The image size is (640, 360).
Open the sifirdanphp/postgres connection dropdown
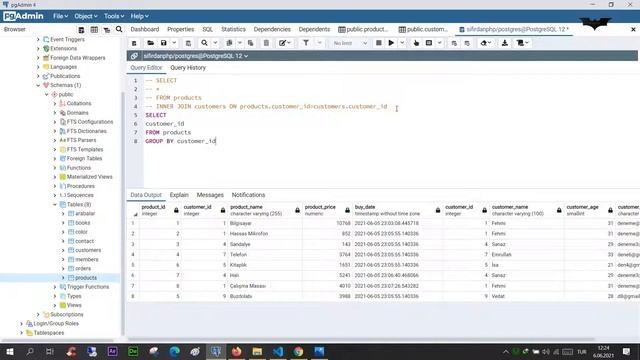pyautogui.click(x=196, y=56)
